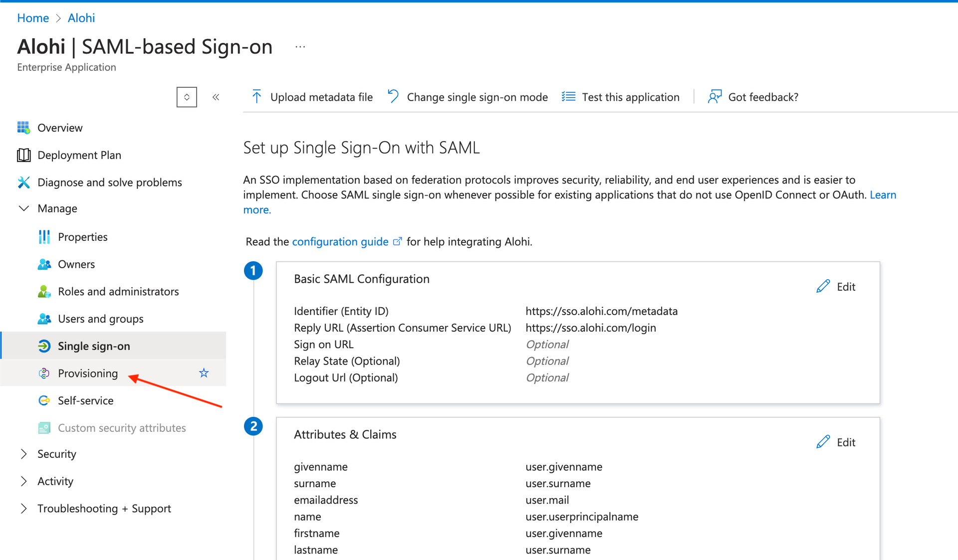Click the Properties bars icon
958x560 pixels.
44,237
